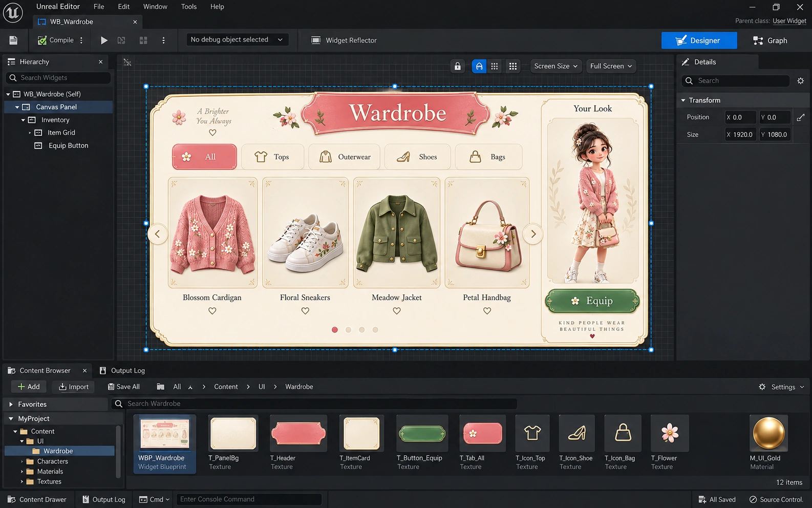Click Add in Content Browser
The height and width of the screenshot is (508, 812).
pyautogui.click(x=29, y=387)
